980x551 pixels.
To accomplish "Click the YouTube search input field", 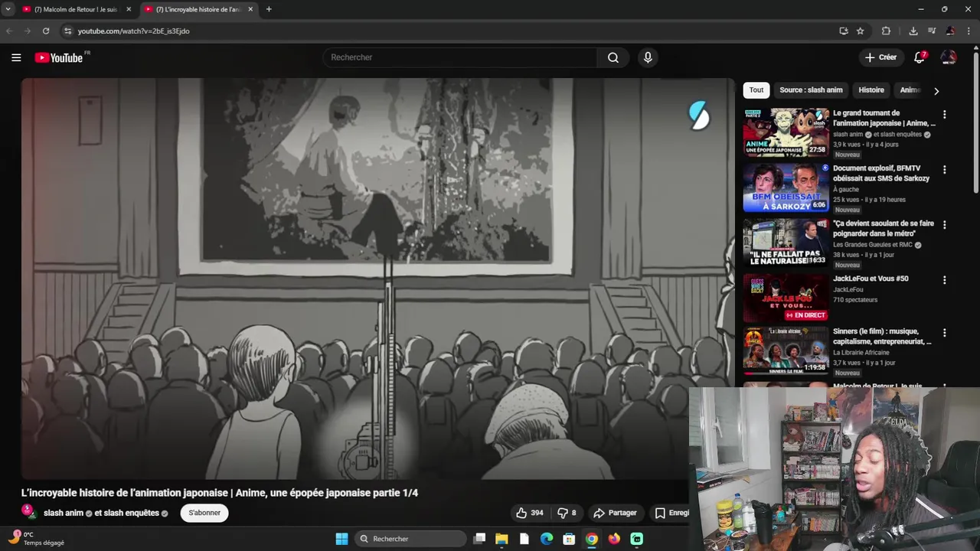I will coord(459,57).
